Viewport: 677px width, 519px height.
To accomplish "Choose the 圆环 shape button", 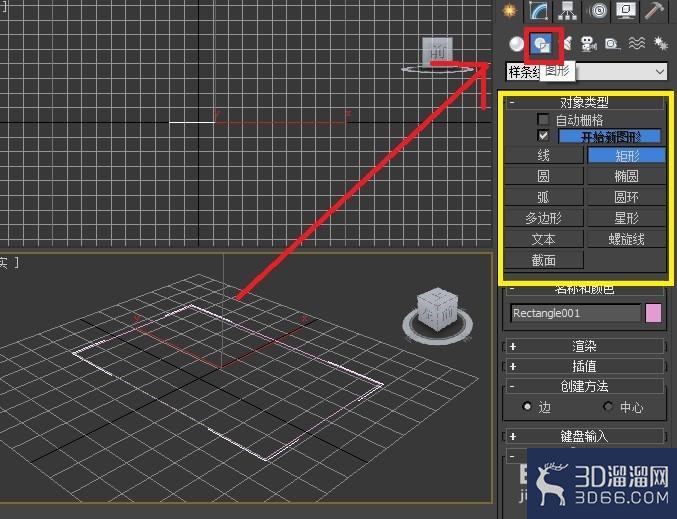I will (627, 197).
